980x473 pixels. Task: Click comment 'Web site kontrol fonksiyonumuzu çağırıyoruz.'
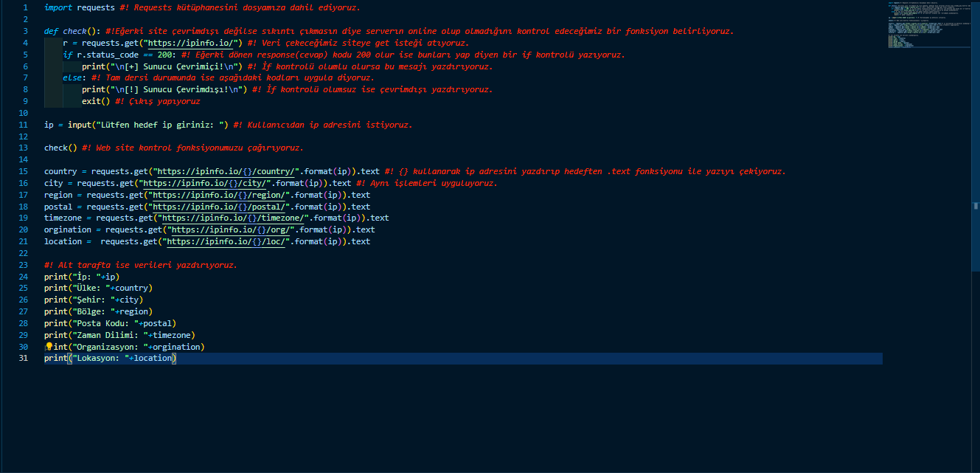pos(192,148)
